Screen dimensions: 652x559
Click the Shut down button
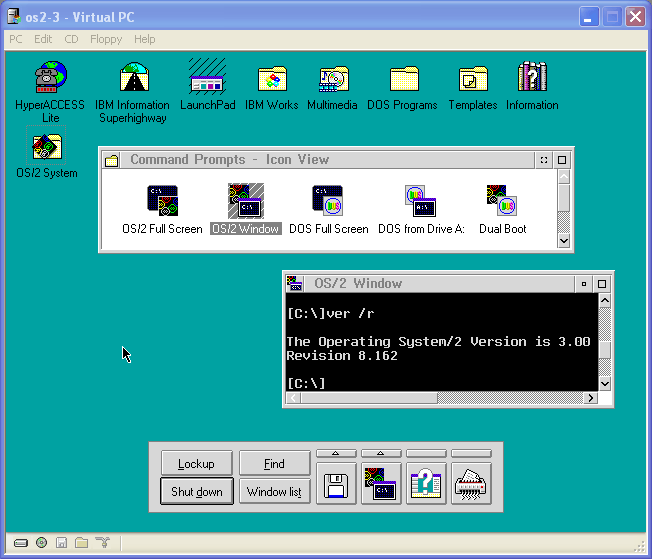tap(197, 491)
